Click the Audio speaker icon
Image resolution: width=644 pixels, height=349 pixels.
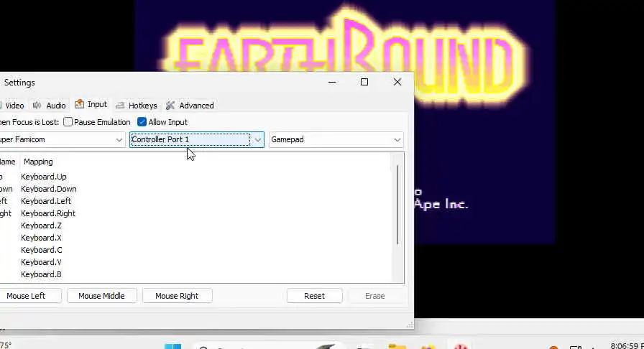click(37, 106)
